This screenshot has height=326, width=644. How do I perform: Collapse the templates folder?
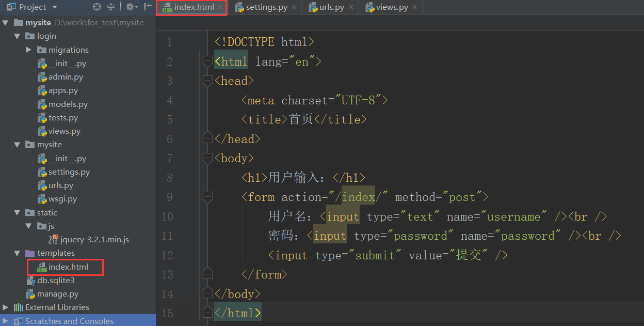18,253
